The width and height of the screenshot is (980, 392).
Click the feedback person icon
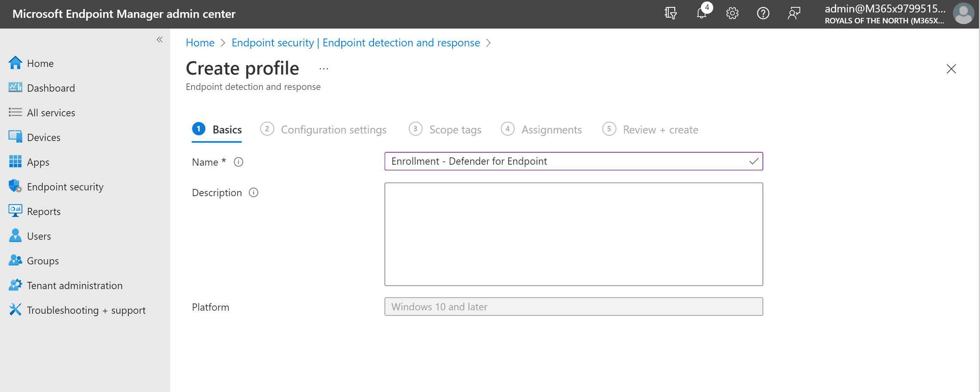point(794,13)
